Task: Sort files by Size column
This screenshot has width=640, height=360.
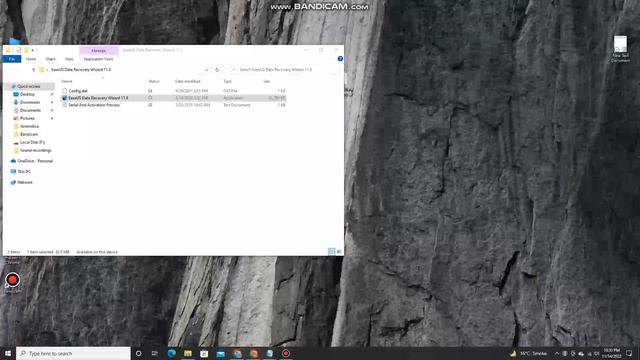Action: (x=267, y=81)
